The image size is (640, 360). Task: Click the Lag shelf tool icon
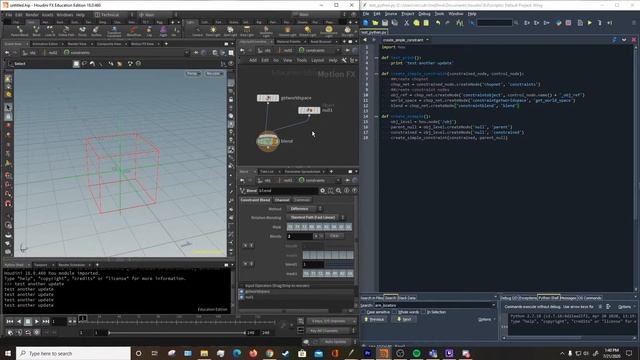pyautogui.click(x=149, y=30)
